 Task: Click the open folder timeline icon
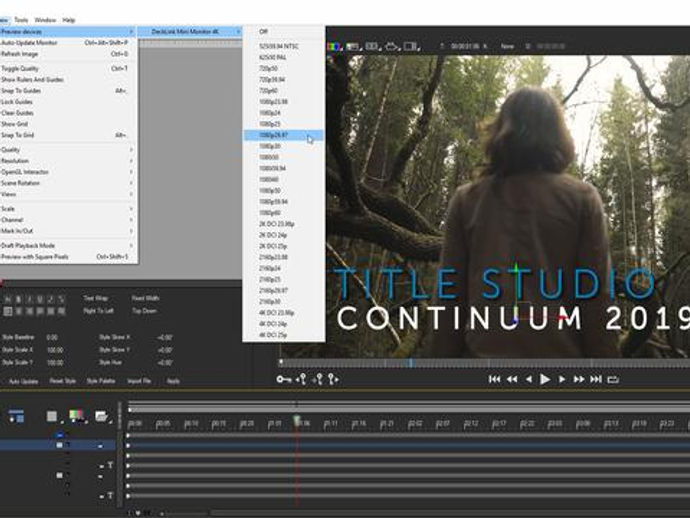pos(102,416)
